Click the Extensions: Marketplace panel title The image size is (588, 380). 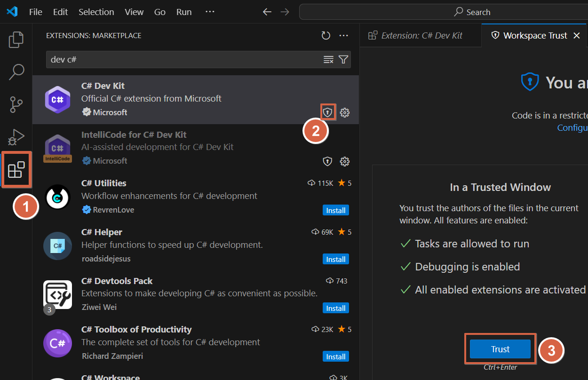click(x=94, y=36)
